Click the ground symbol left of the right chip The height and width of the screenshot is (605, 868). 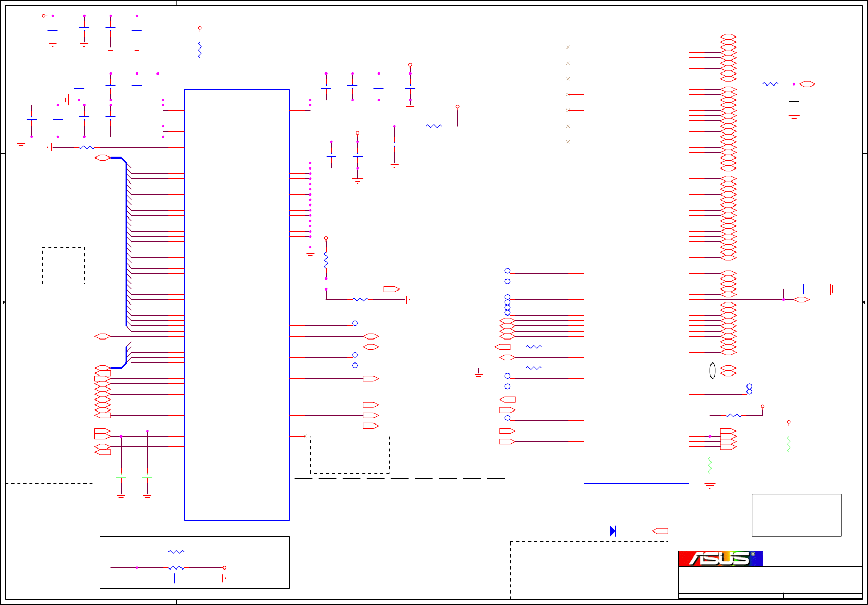(478, 374)
